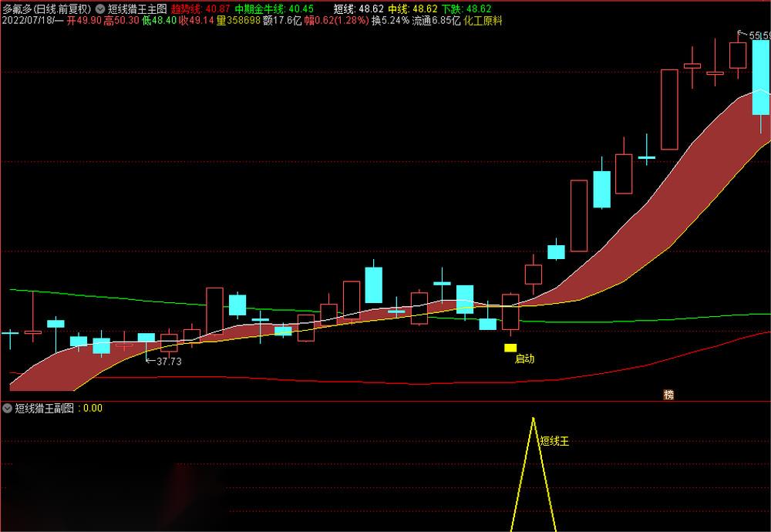Select the large cyan candlestick at the chart's right edge
Image resolution: width=771 pixels, height=532 pixels.
click(x=761, y=78)
